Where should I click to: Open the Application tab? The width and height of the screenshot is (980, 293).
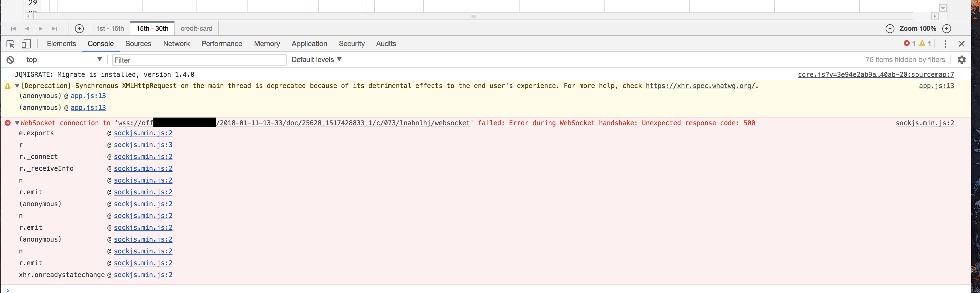coord(309,44)
